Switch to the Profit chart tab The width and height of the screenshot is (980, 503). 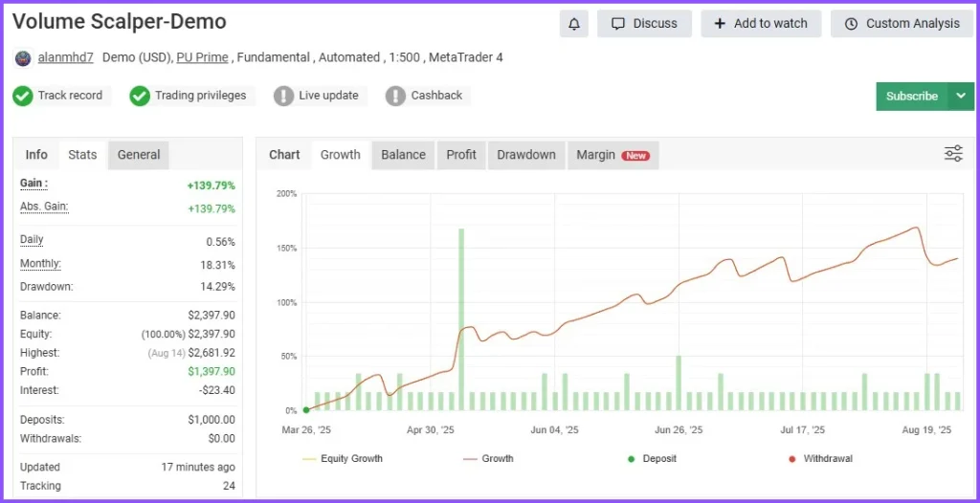tap(461, 155)
